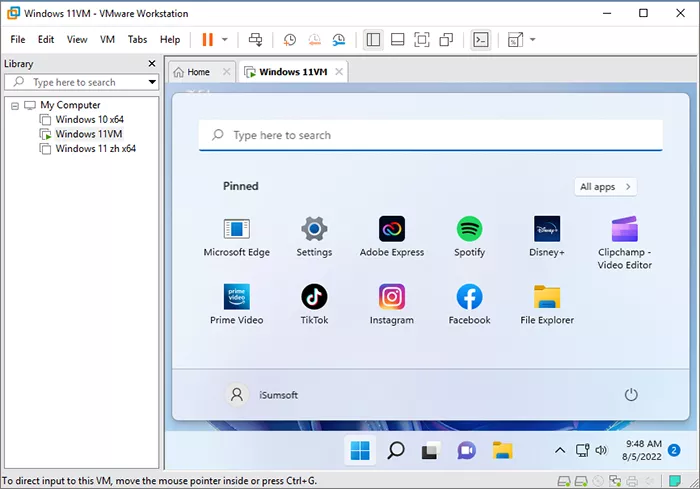Open the notification badge showing 2
This screenshot has height=489, width=700.
(x=674, y=450)
